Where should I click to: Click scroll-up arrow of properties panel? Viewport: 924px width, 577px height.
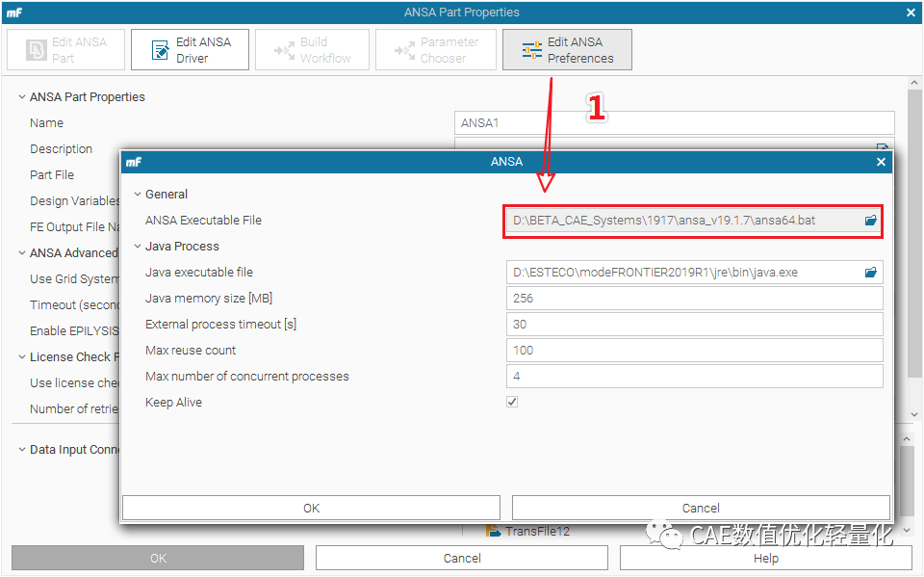click(x=914, y=83)
